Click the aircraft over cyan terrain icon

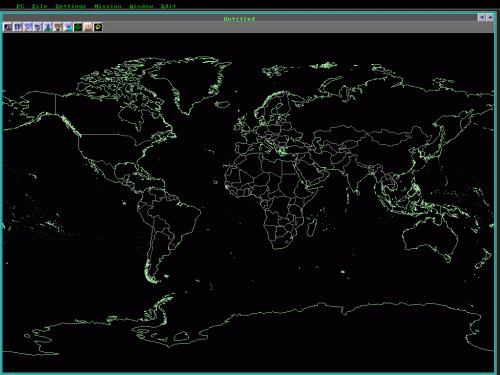pyautogui.click(x=68, y=27)
